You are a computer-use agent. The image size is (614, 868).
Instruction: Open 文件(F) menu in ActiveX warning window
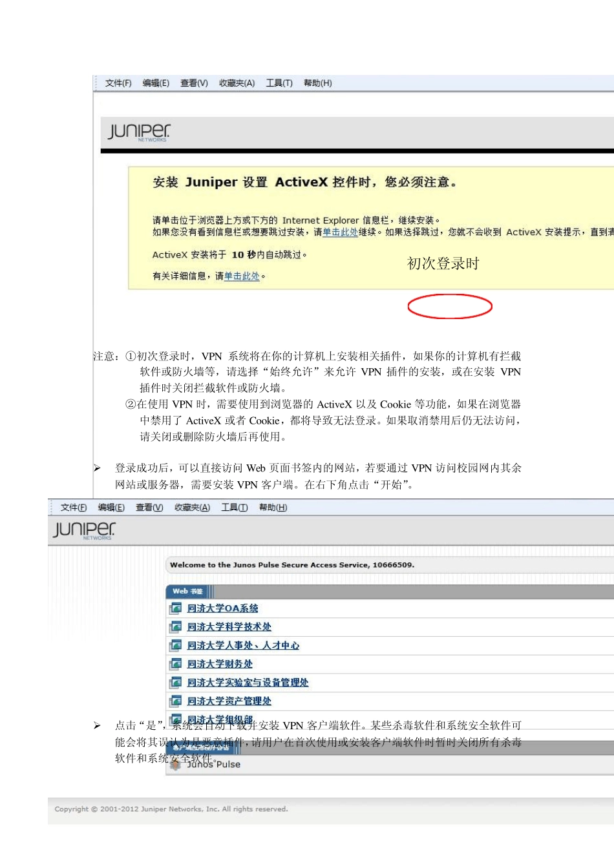[x=118, y=83]
